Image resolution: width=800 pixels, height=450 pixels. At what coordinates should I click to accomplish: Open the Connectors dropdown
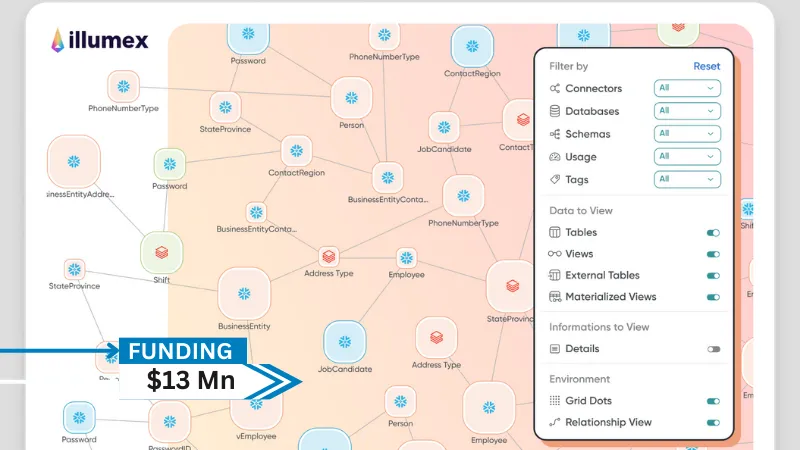point(687,88)
